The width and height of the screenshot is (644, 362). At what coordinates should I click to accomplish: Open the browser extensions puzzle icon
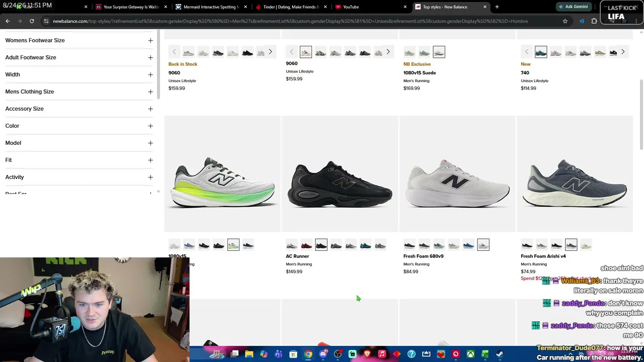click(594, 21)
